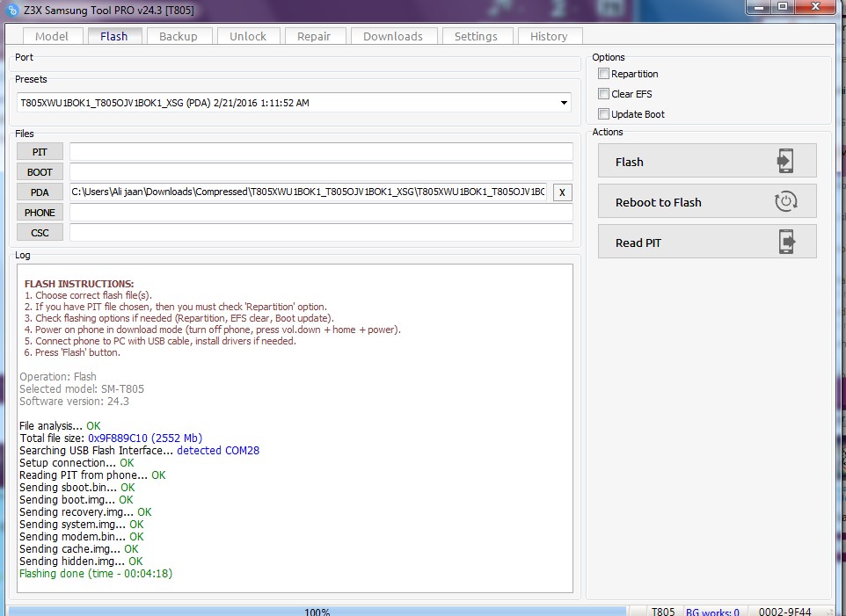
Task: Clear the PDA path with X button
Action: (x=562, y=192)
